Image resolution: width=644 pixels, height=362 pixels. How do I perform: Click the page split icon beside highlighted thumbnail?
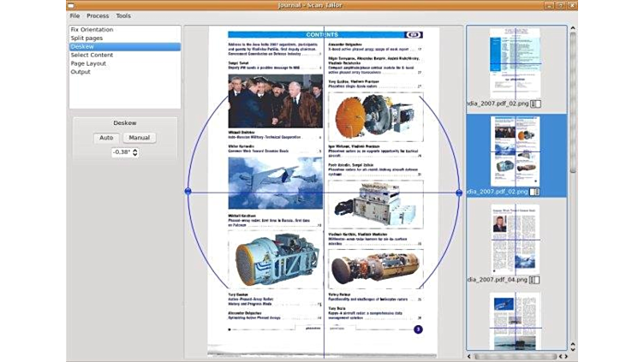coord(535,192)
